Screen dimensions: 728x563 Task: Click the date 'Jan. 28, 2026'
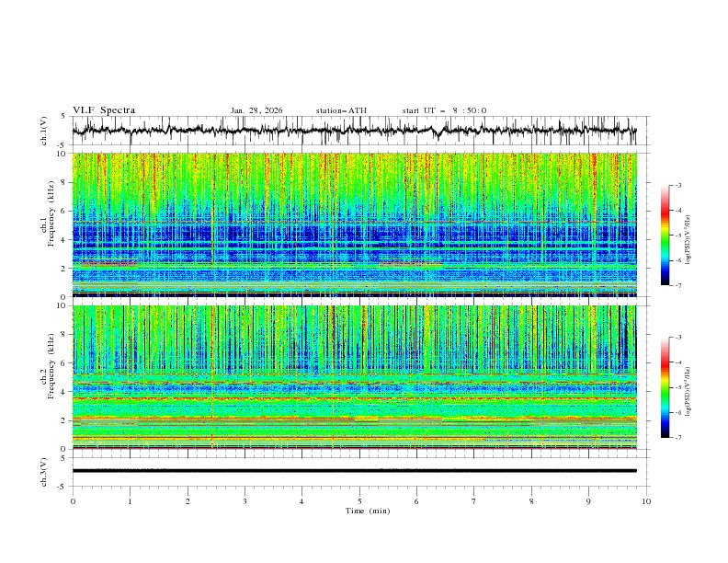[x=256, y=110]
